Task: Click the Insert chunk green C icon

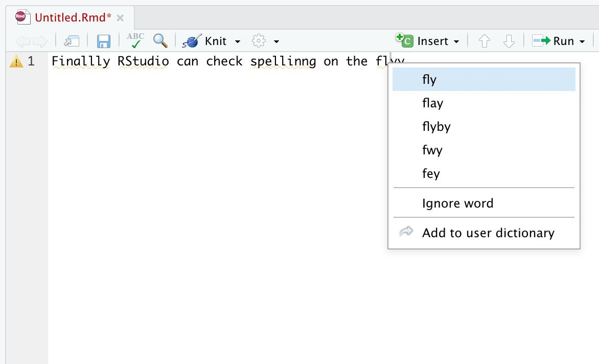Action: (x=405, y=40)
